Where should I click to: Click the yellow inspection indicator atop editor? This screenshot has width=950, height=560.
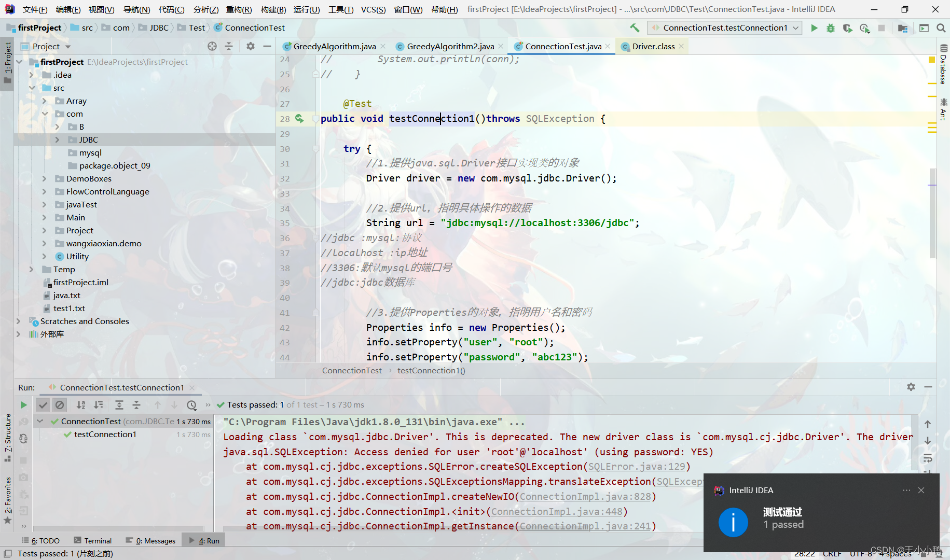click(932, 60)
